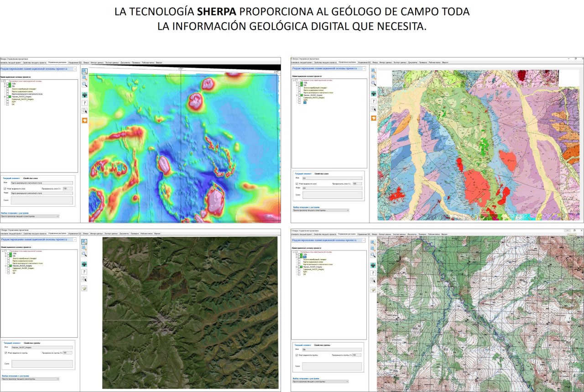Viewport: 584px width, 392px height.
Task: Click zoom-in tool in topographic map window
Action: pyautogui.click(x=373, y=243)
